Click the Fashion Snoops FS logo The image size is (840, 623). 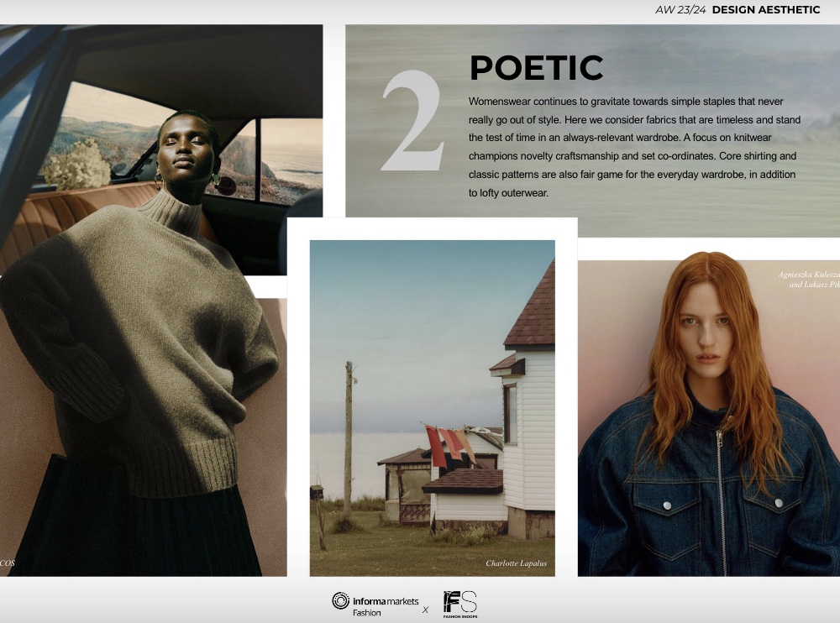459,604
